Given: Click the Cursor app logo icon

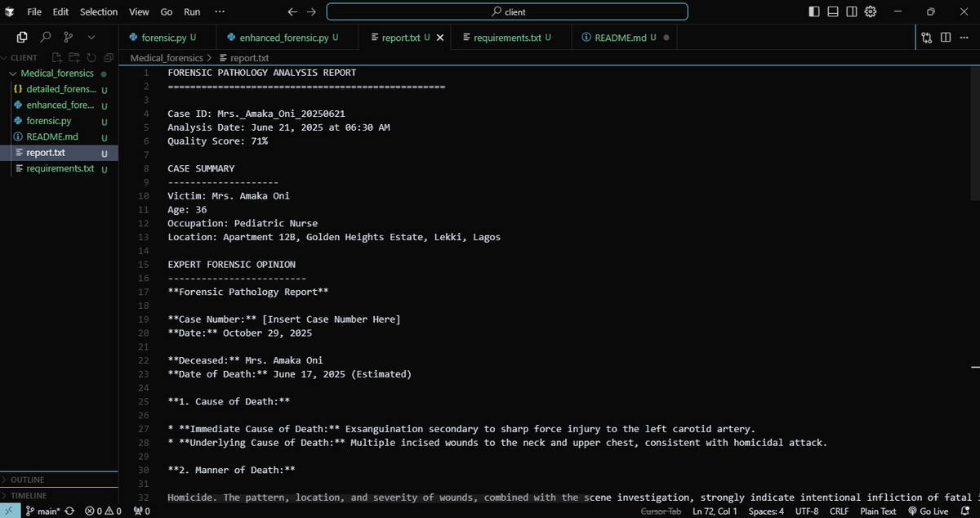Looking at the screenshot, I should point(10,11).
